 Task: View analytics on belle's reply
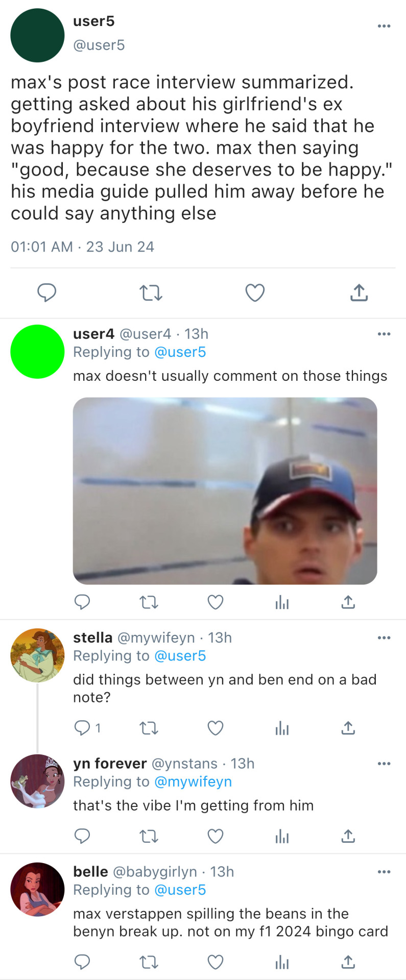[x=282, y=962]
